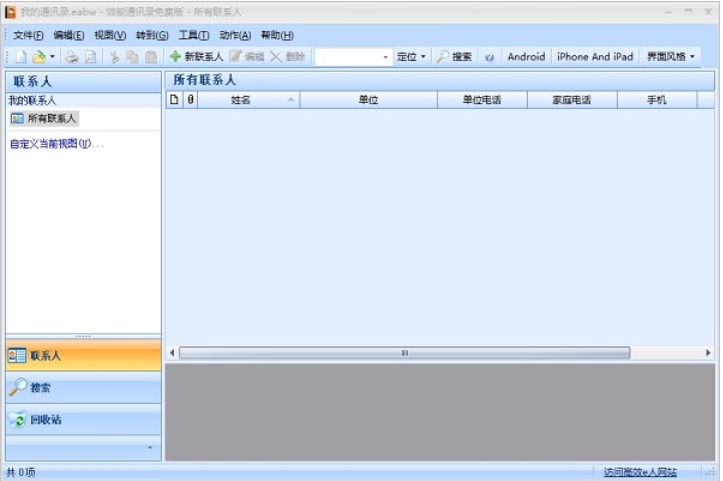Click 自定义当前视图(U)... link
The image size is (723, 481).
click(x=57, y=144)
